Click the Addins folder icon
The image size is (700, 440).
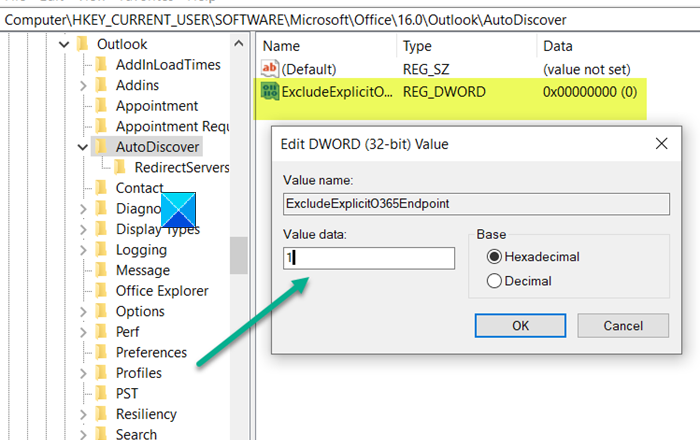[x=102, y=85]
